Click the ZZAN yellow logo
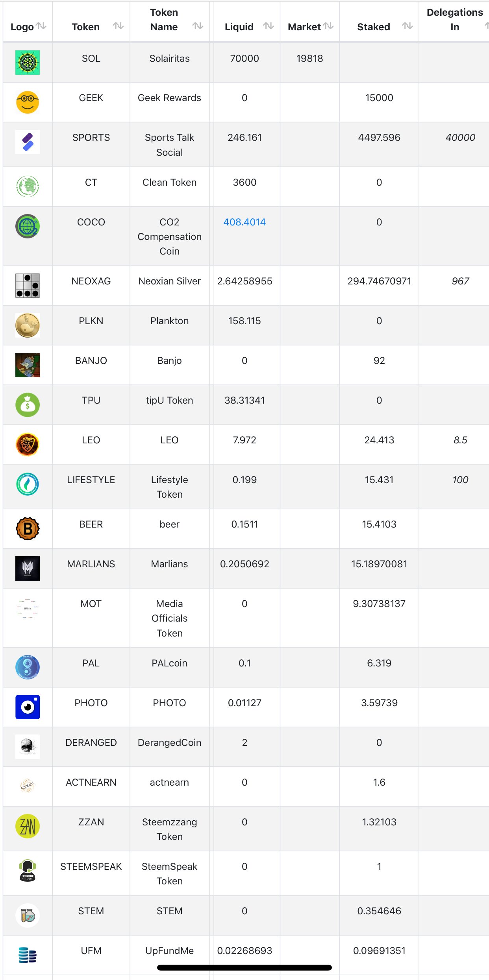Viewport: 489px width, 980px height. (28, 826)
